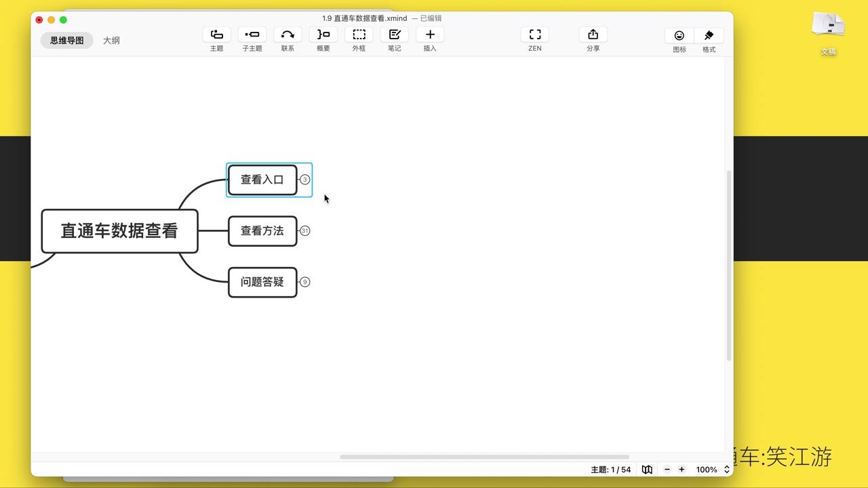Open the 笔记 (Note) tool
Viewport: 868px width, 488px height.
[395, 35]
